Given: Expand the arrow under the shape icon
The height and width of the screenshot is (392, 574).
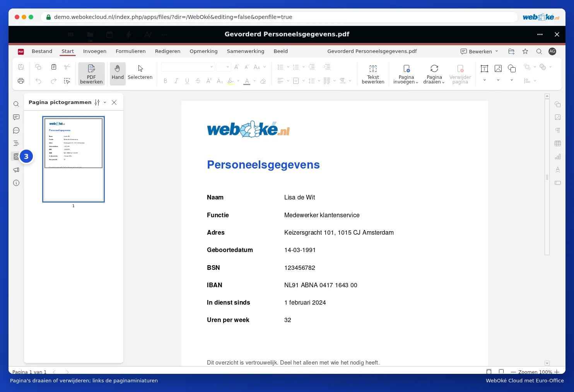Looking at the screenshot, I should tap(512, 80).
